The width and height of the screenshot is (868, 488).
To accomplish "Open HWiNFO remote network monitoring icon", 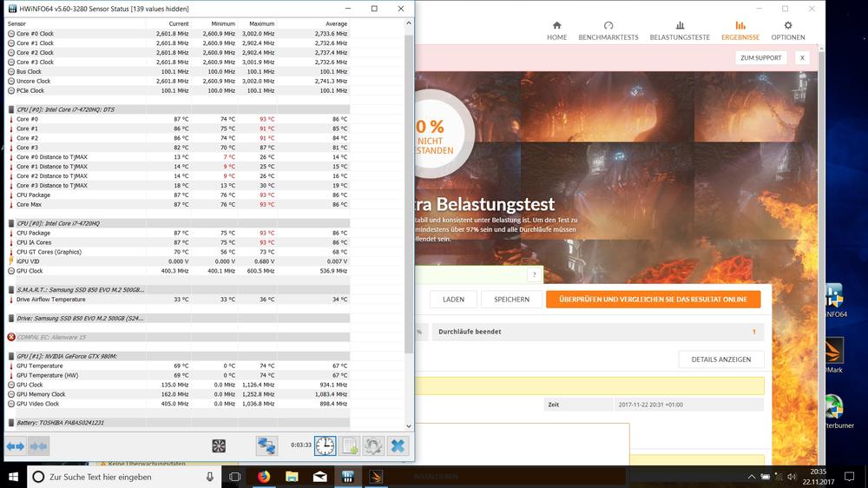I will 266,445.
